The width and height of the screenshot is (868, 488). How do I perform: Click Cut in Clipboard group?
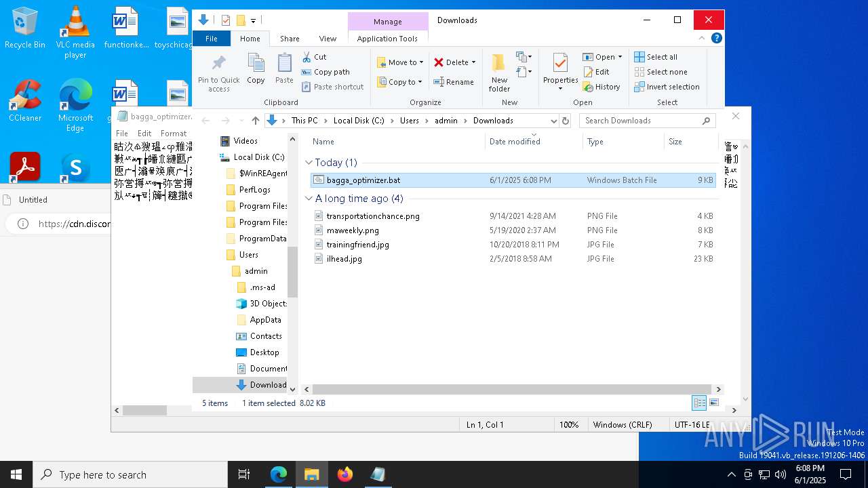(314, 57)
